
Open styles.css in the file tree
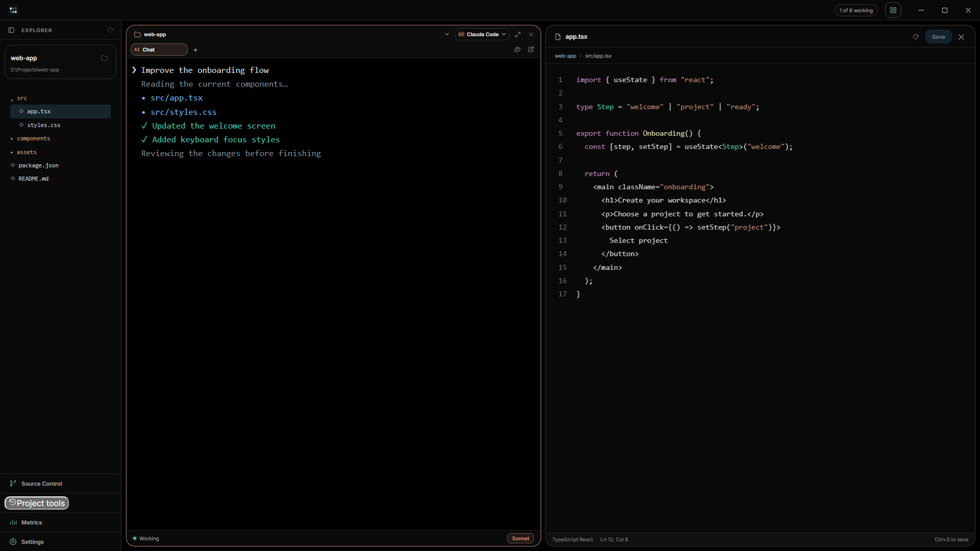click(x=60, y=125)
